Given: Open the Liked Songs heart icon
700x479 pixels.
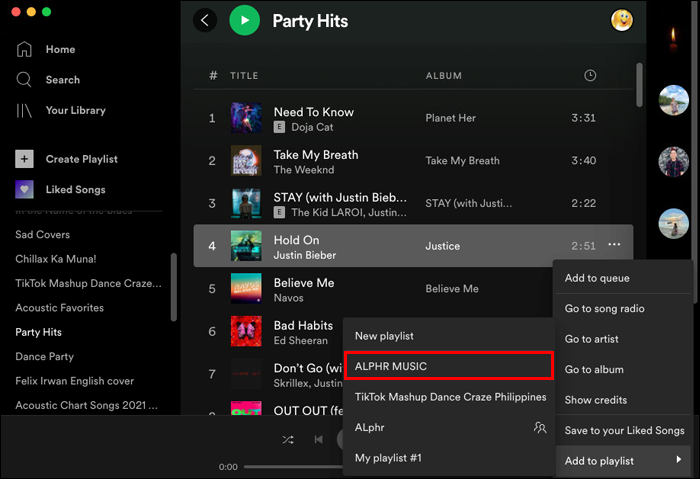Looking at the screenshot, I should tap(25, 189).
